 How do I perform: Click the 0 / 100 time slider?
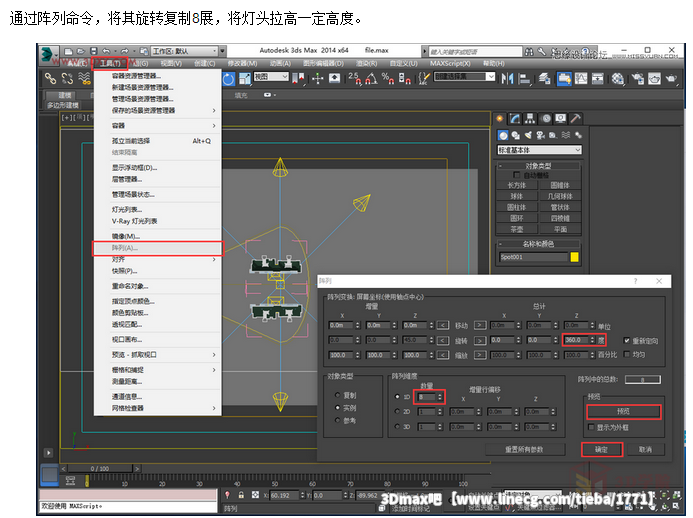100,468
